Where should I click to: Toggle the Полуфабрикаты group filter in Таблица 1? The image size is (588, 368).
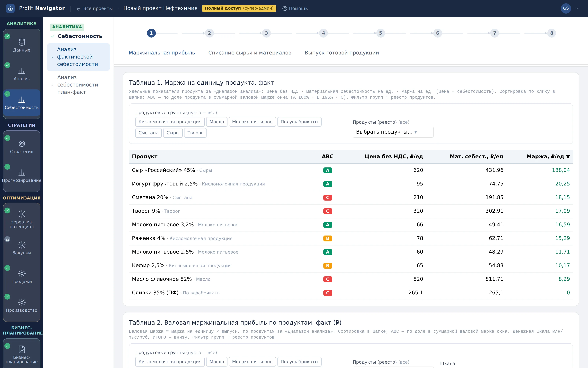[x=299, y=122]
